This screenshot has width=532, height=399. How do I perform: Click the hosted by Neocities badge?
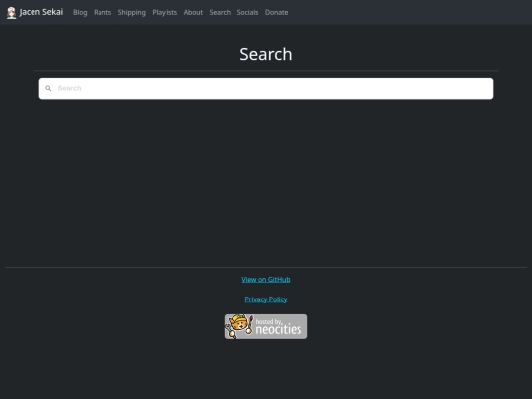[266, 326]
